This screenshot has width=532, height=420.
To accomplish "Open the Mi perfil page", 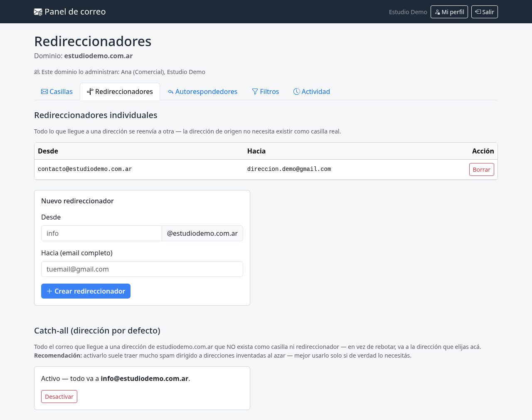I will [449, 12].
